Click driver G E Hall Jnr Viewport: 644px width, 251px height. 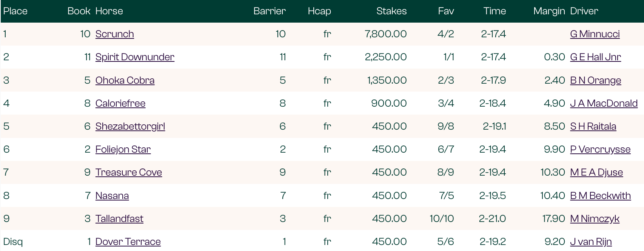tap(595, 57)
